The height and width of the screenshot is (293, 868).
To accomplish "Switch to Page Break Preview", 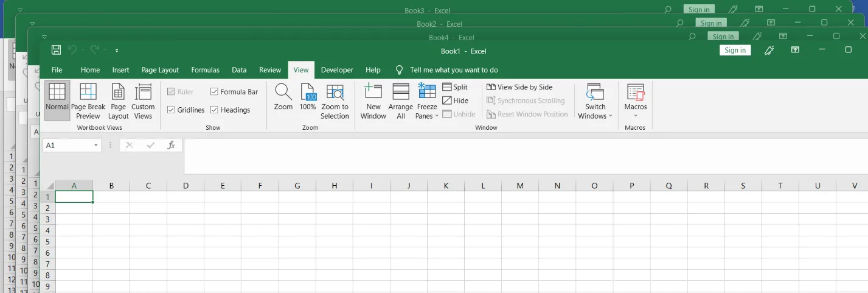I will 88,101.
